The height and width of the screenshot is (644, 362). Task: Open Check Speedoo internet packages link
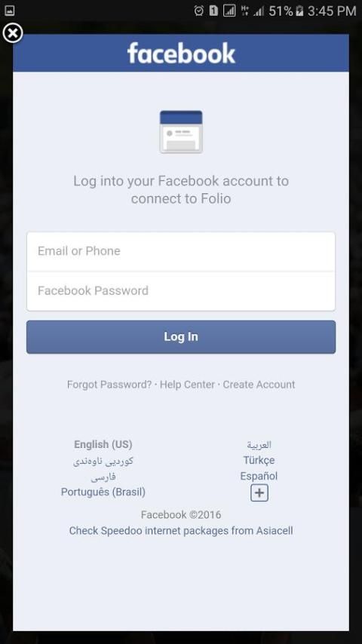pyautogui.click(x=181, y=531)
